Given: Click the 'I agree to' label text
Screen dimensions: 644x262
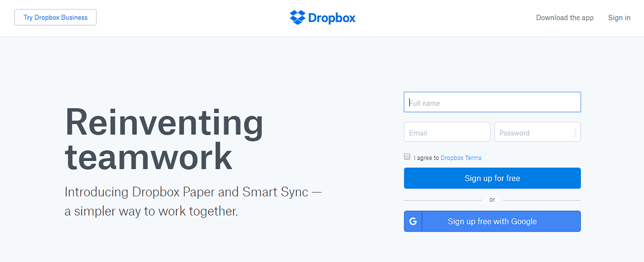Looking at the screenshot, I should pyautogui.click(x=426, y=158).
